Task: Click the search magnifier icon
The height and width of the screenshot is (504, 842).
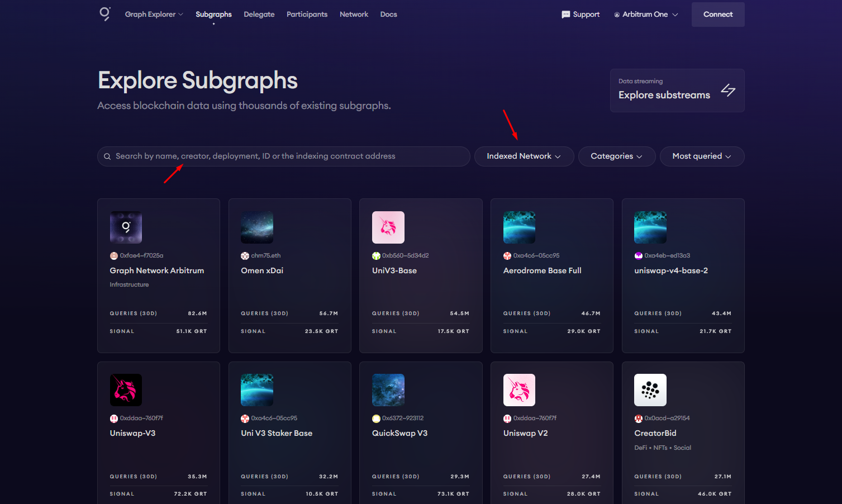Action: [x=107, y=156]
